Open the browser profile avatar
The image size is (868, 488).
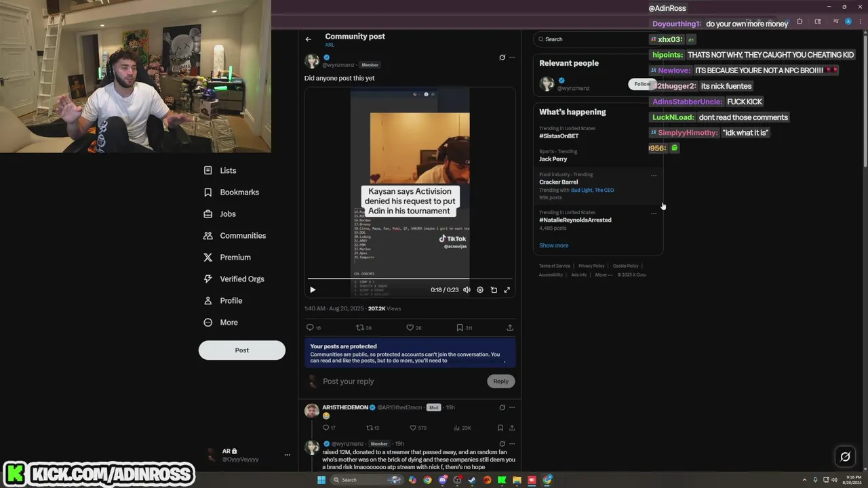[x=848, y=22]
